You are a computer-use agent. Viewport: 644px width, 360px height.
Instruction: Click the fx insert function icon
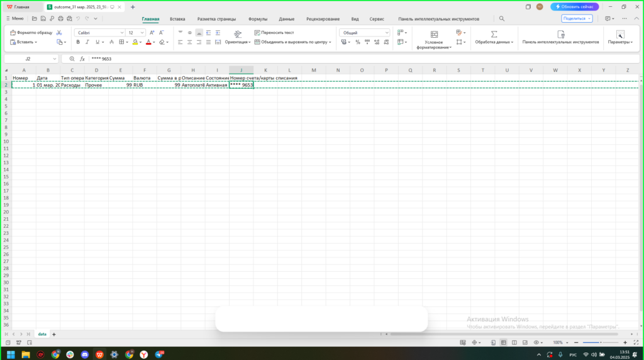click(x=82, y=59)
